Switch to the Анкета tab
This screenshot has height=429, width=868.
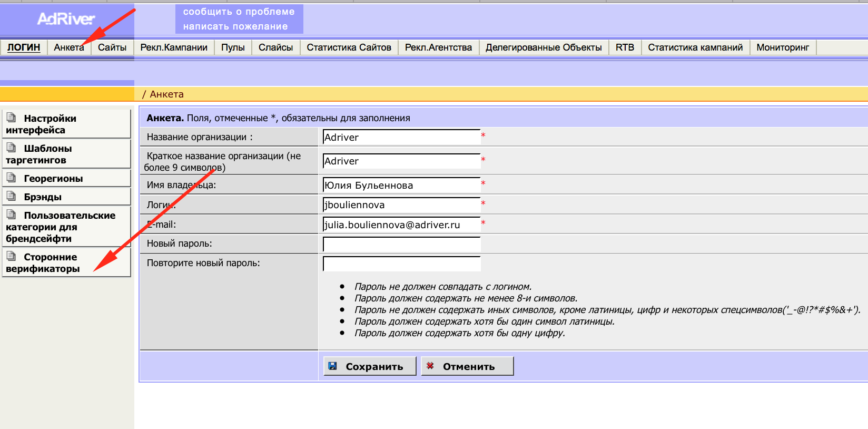pos(69,47)
